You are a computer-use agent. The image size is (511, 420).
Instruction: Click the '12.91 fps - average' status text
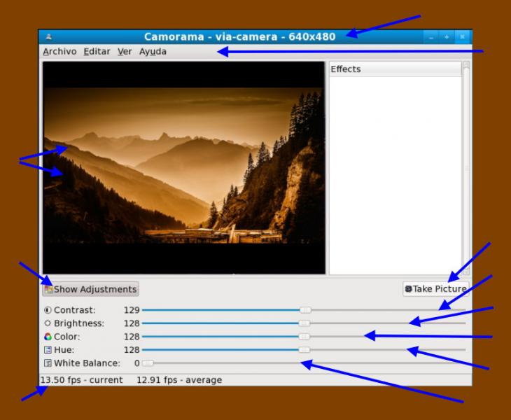click(x=179, y=380)
